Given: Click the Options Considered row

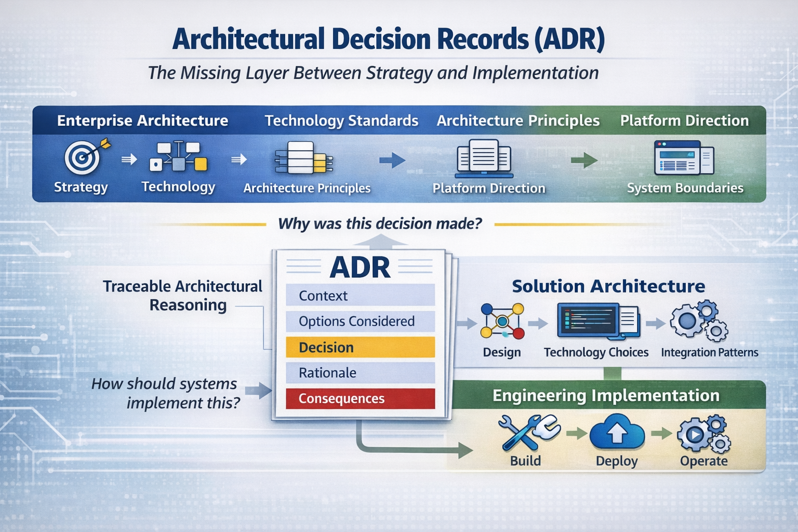Looking at the screenshot, I should pyautogui.click(x=360, y=321).
